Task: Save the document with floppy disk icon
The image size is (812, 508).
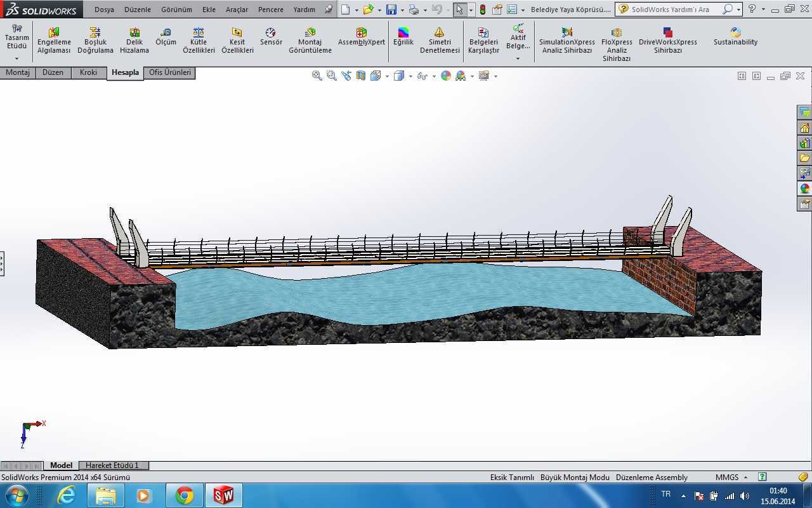Action: click(x=391, y=10)
